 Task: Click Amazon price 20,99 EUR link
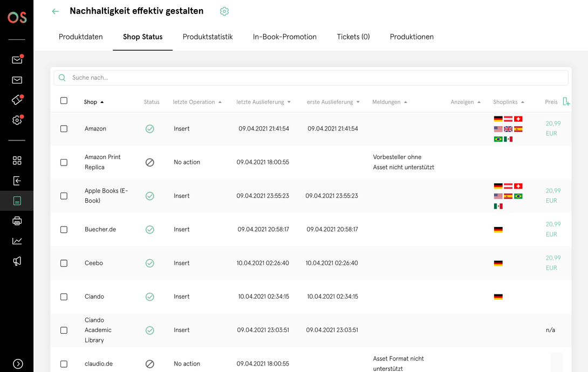(553, 128)
